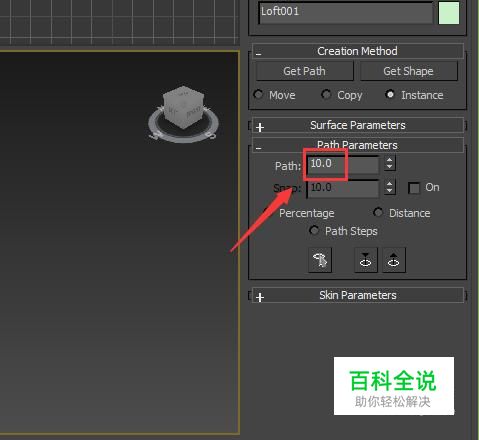The image size is (479, 440).
Task: Select the Move radio button
Action: point(258,95)
